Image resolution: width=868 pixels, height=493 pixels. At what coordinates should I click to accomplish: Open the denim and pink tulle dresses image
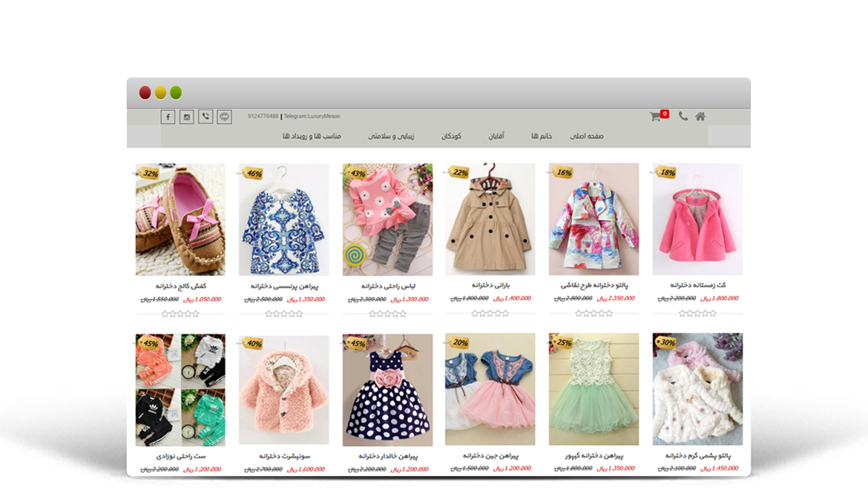pyautogui.click(x=490, y=389)
